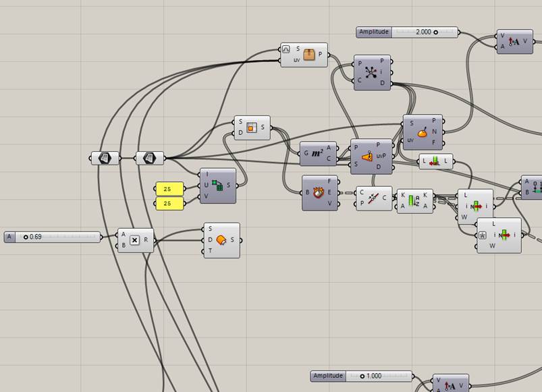Click the top Amplitude slider at 2.000

(407, 32)
